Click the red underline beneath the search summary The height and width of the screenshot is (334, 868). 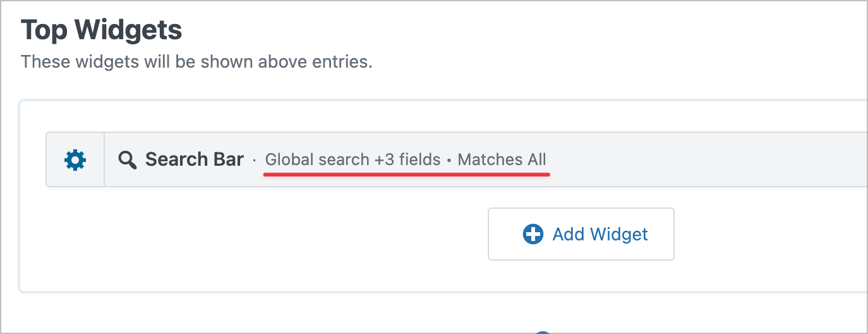coord(407,175)
